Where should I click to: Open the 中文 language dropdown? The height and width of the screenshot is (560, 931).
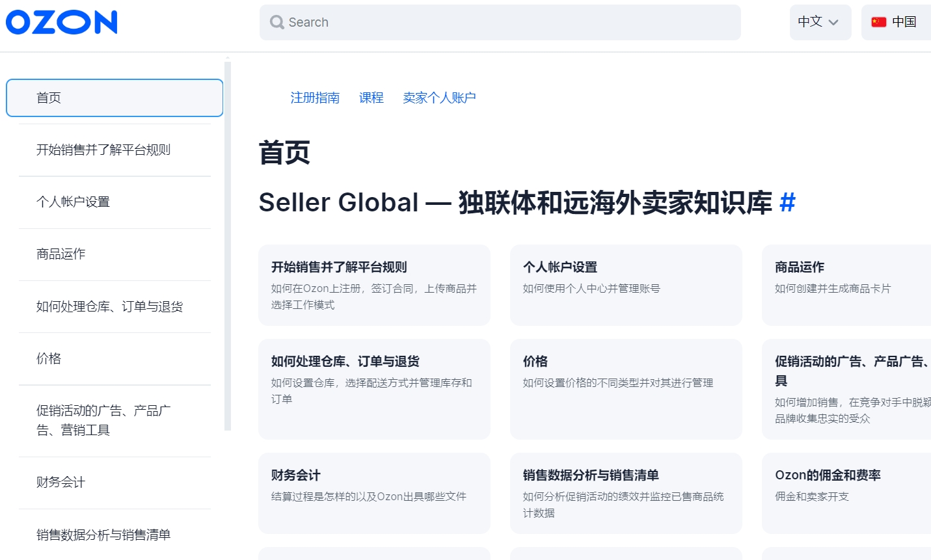[820, 22]
